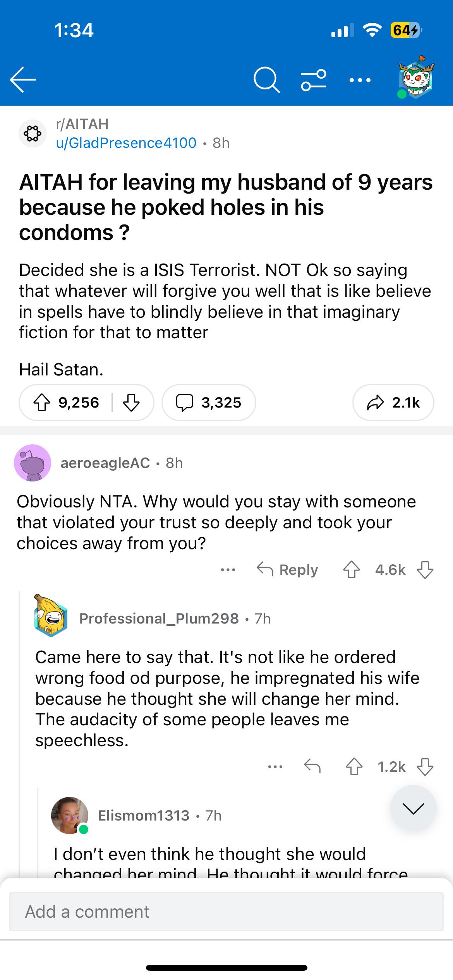Focus the Add a comment field
453x980 pixels.
[x=226, y=911]
